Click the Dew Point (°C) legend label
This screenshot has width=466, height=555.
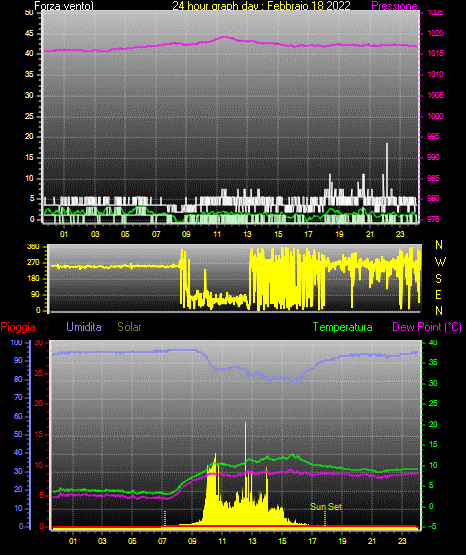[x=427, y=327]
